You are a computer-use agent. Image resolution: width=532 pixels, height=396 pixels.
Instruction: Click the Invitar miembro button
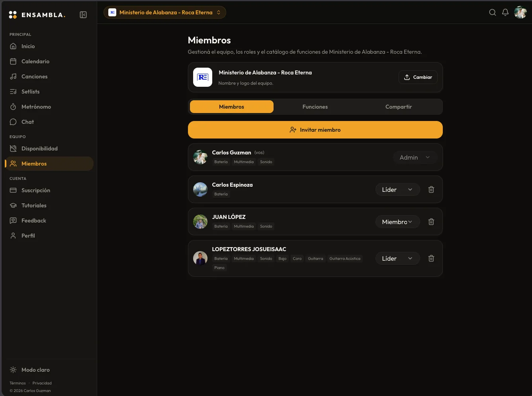click(315, 130)
